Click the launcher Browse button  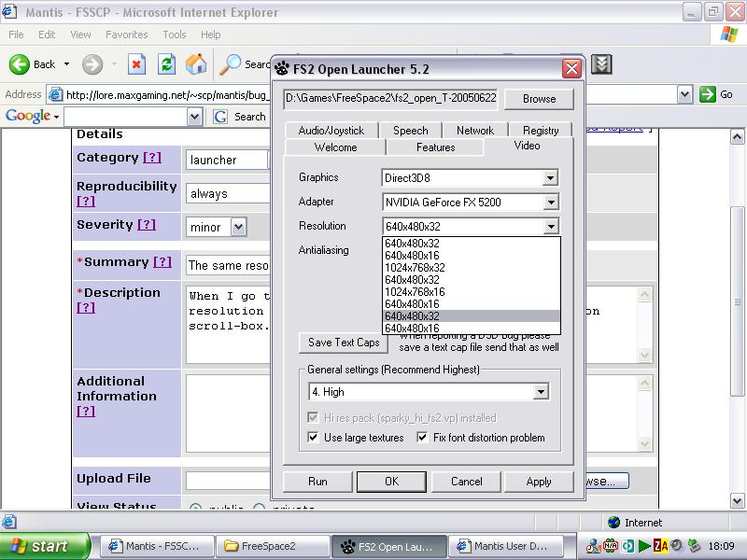tap(539, 99)
